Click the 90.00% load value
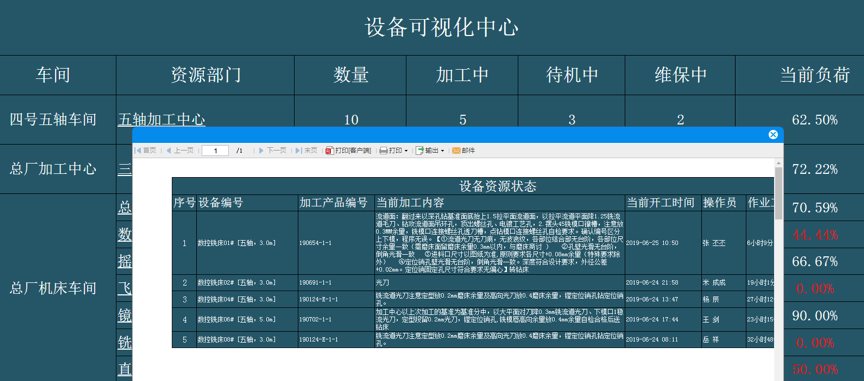This screenshot has height=381, width=864. tap(814, 316)
